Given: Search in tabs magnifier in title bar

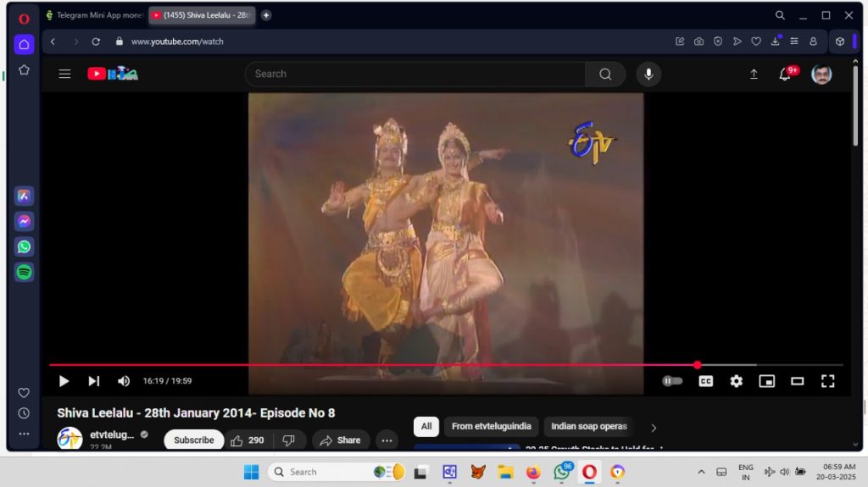Looking at the screenshot, I should (780, 15).
